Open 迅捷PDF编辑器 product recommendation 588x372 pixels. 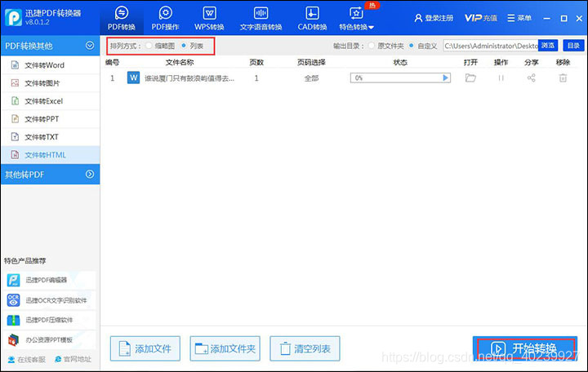point(51,280)
